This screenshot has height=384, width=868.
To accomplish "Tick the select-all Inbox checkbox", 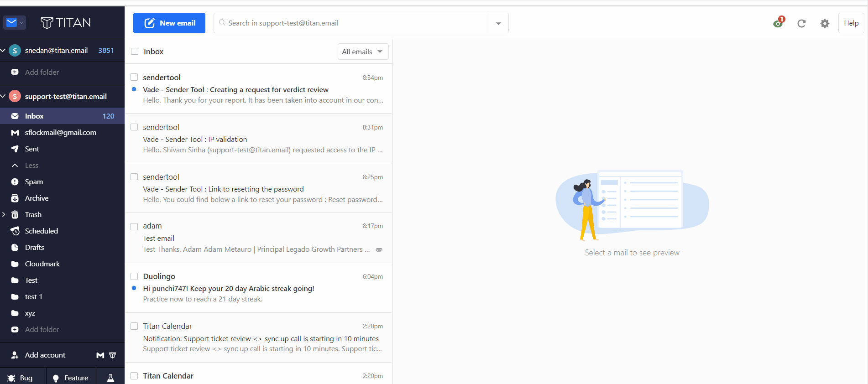I will pos(135,52).
